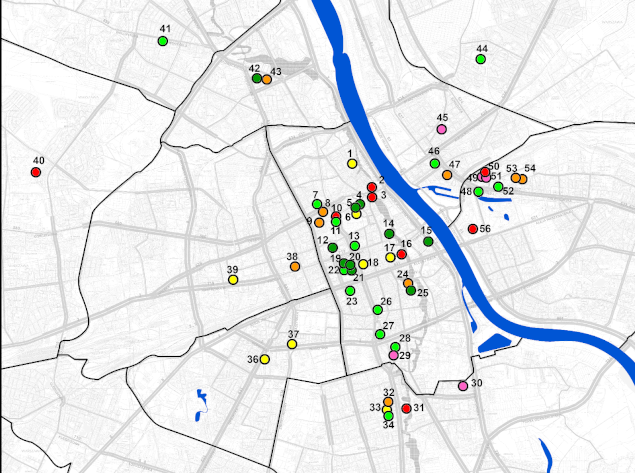Image resolution: width=635 pixels, height=473 pixels.
Task: Click the yellow marker numbered 36
Action: (264, 359)
